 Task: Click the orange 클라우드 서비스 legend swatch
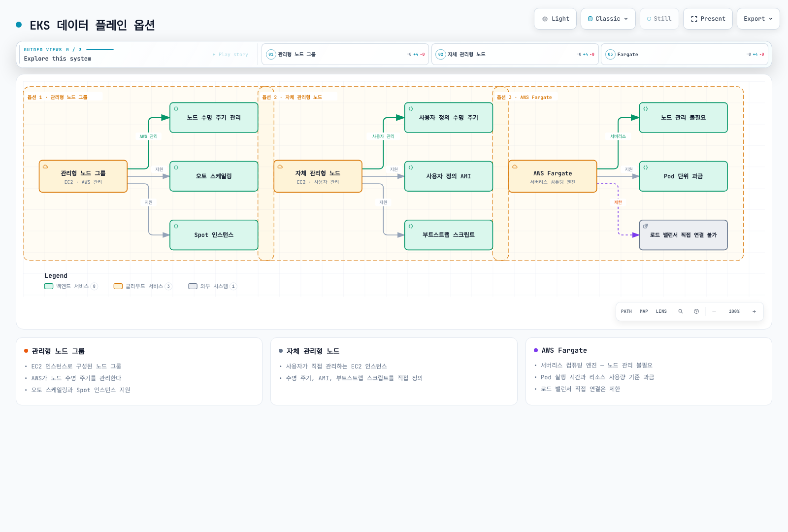[118, 286]
